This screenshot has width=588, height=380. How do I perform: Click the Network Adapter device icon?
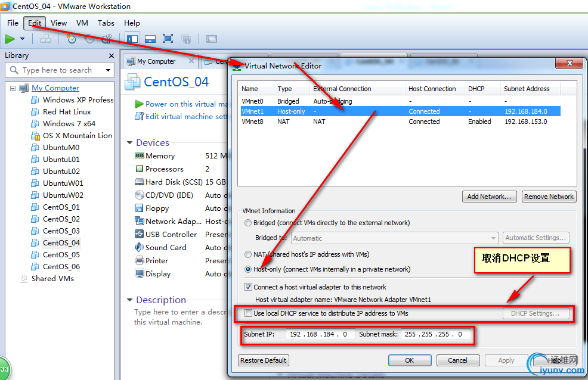pyautogui.click(x=140, y=221)
